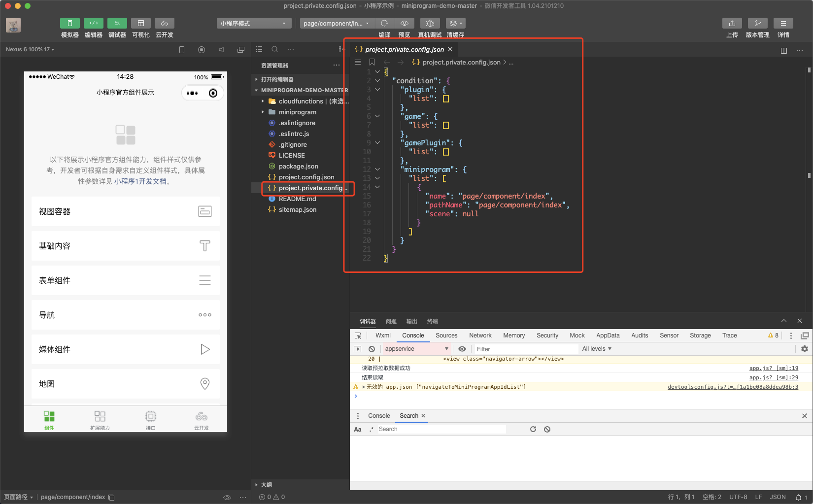Open the All levels log dropdown

(x=597, y=349)
